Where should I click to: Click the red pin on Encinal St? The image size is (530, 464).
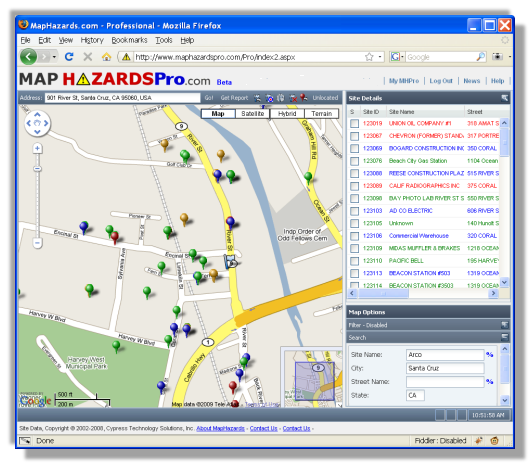coord(115,238)
